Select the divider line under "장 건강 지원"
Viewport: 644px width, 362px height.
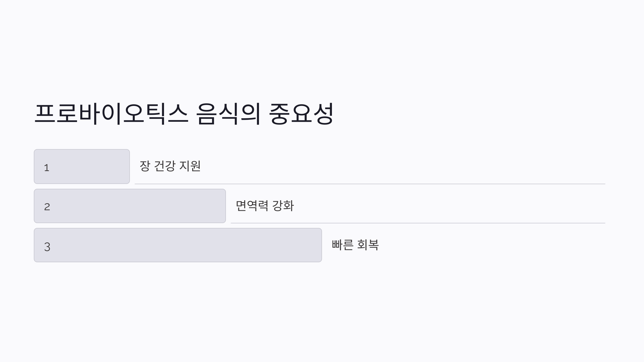point(370,184)
